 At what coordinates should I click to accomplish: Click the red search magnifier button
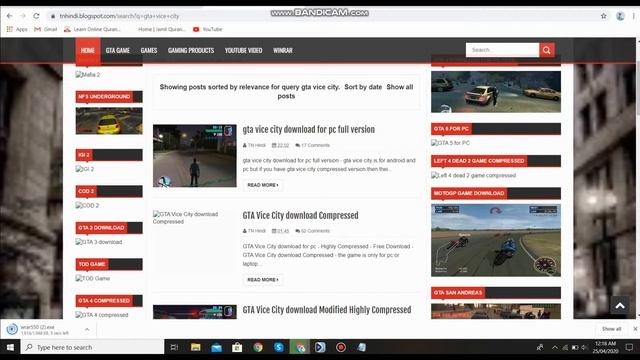(547, 50)
